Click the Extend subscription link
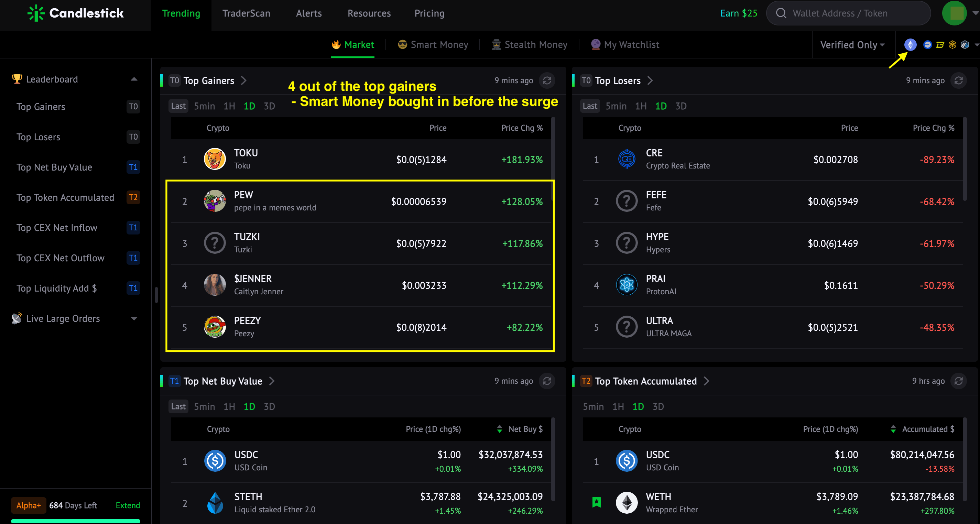The height and width of the screenshot is (524, 980). click(x=128, y=505)
